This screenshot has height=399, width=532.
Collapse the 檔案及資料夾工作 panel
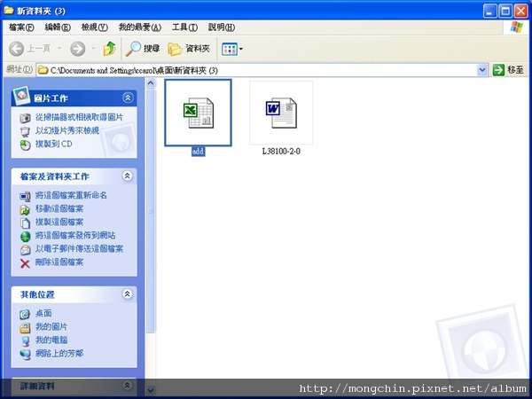[x=127, y=176]
